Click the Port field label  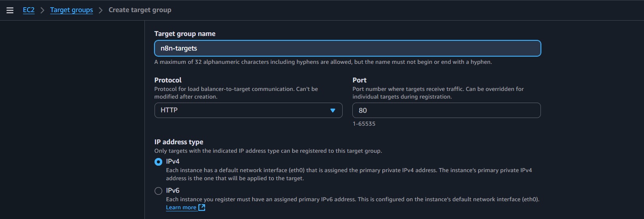[x=359, y=80]
